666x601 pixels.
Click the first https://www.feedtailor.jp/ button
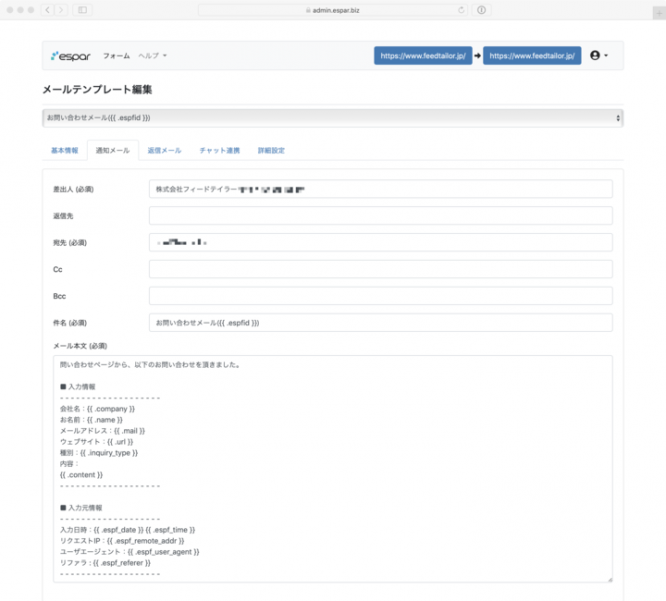423,56
